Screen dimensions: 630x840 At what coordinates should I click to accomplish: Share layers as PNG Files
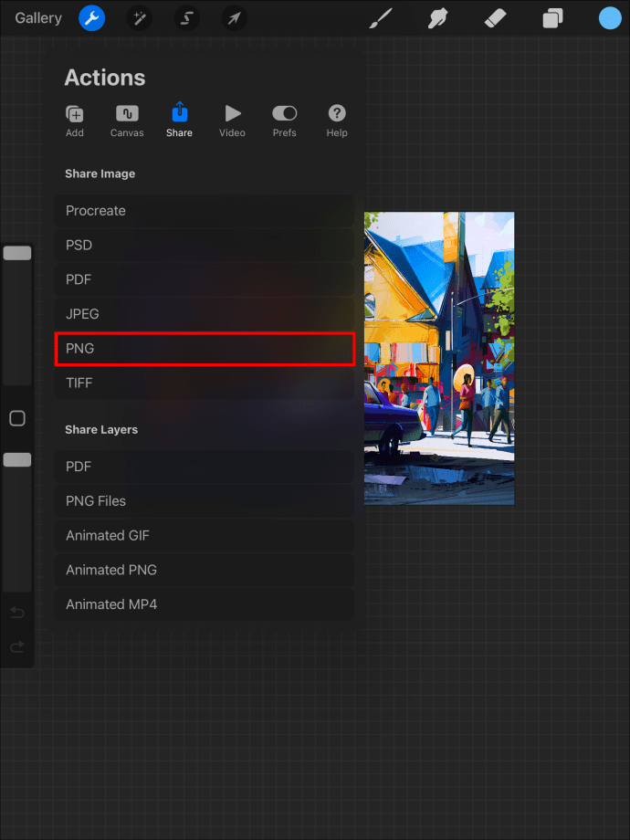click(x=205, y=501)
